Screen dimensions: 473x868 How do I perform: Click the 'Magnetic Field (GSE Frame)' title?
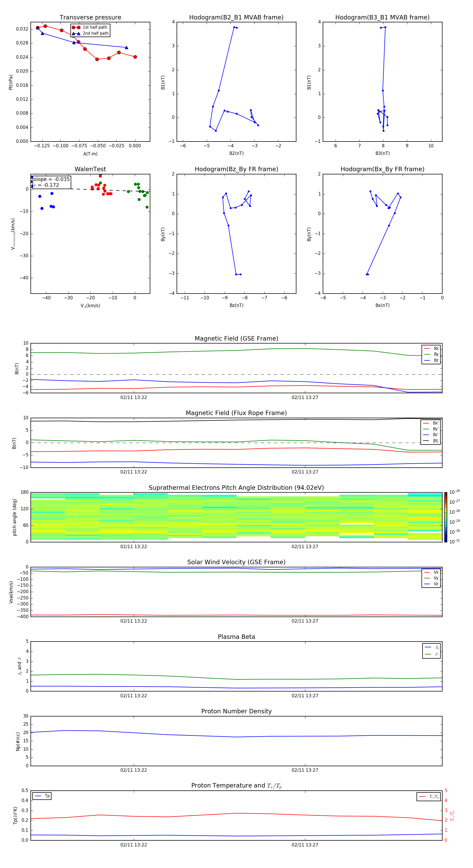236,339
